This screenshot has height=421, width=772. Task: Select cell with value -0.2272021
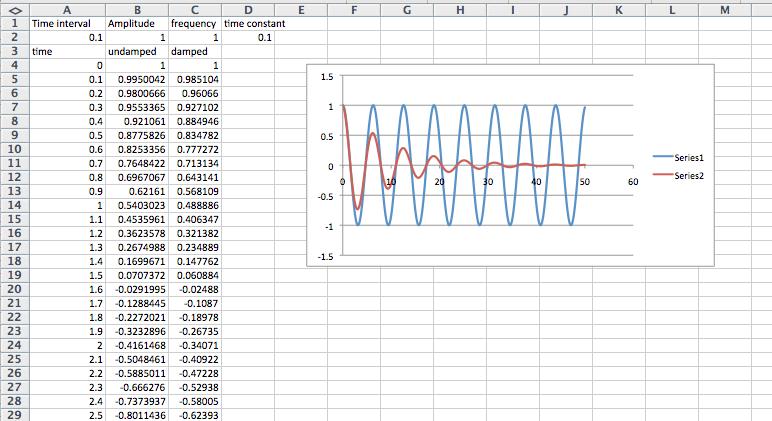137,318
